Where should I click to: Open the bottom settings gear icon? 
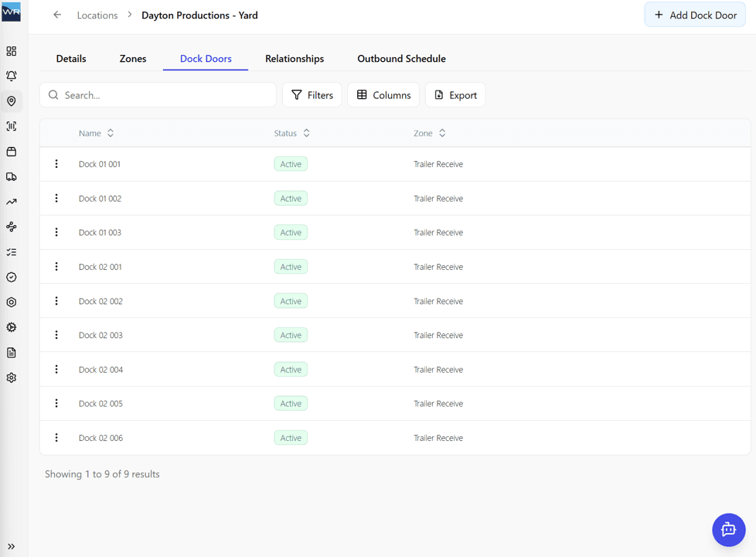(11, 377)
